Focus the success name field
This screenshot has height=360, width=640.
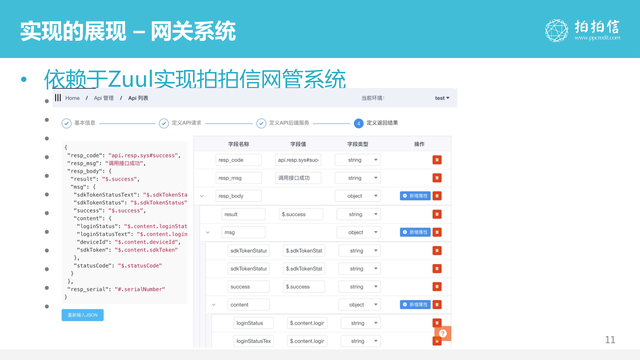[x=248, y=287]
